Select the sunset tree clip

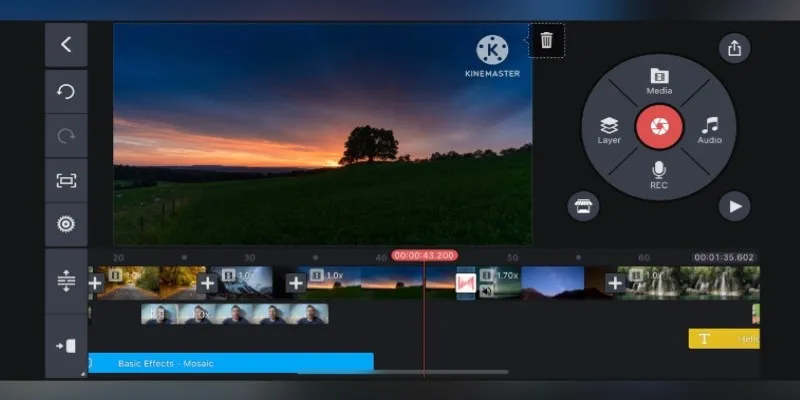pyautogui.click(x=378, y=283)
